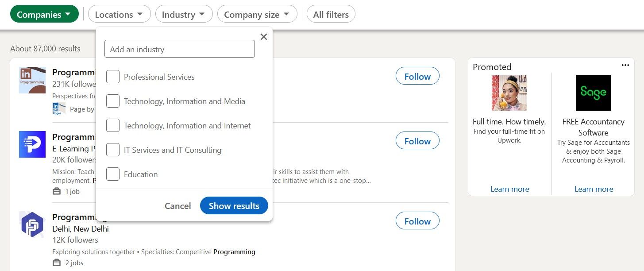
Task: Open the Locations filter dropdown
Action: click(x=119, y=14)
